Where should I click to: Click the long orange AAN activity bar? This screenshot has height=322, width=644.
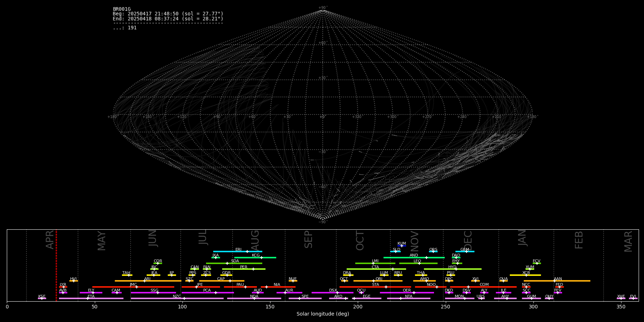click(x=557, y=281)
